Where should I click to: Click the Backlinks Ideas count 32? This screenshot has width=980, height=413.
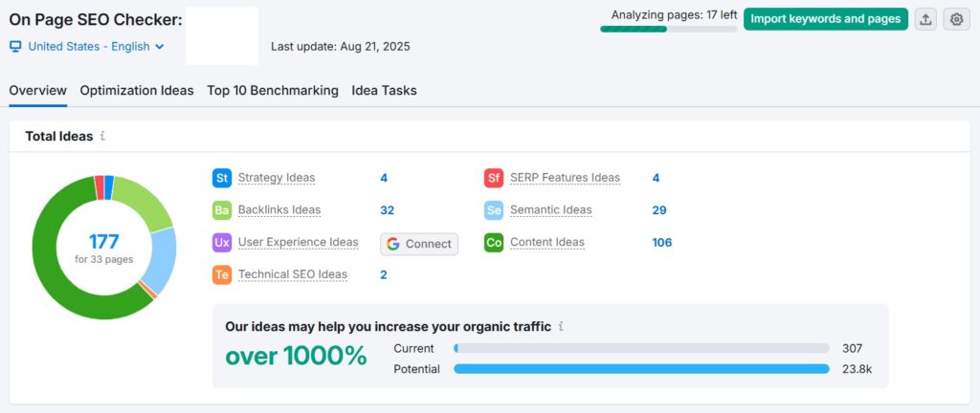click(387, 210)
